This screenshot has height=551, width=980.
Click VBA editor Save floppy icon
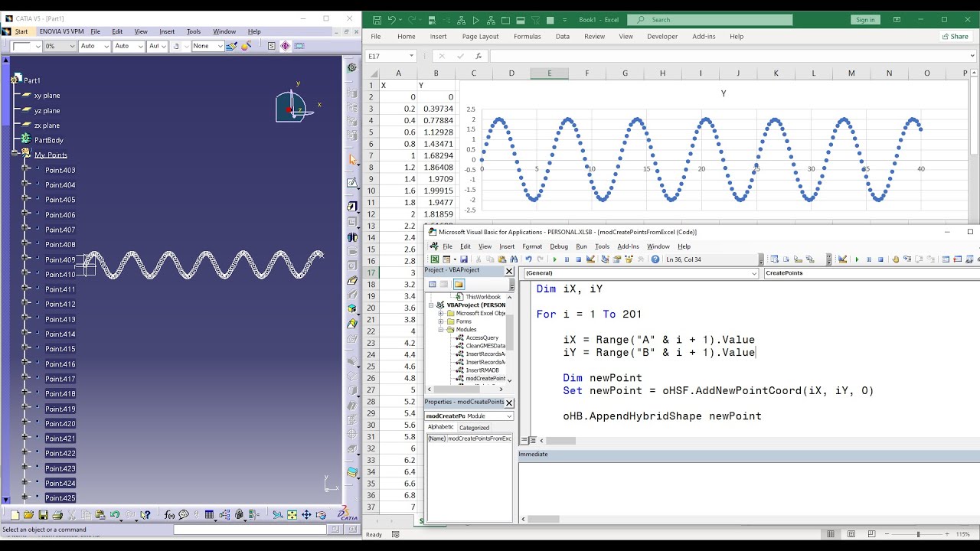pos(463,259)
